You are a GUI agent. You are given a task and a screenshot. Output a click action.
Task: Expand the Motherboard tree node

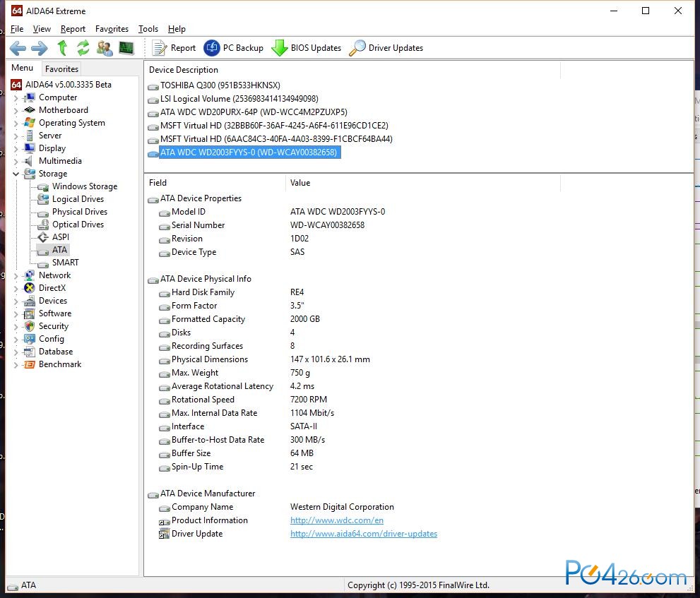(x=16, y=110)
